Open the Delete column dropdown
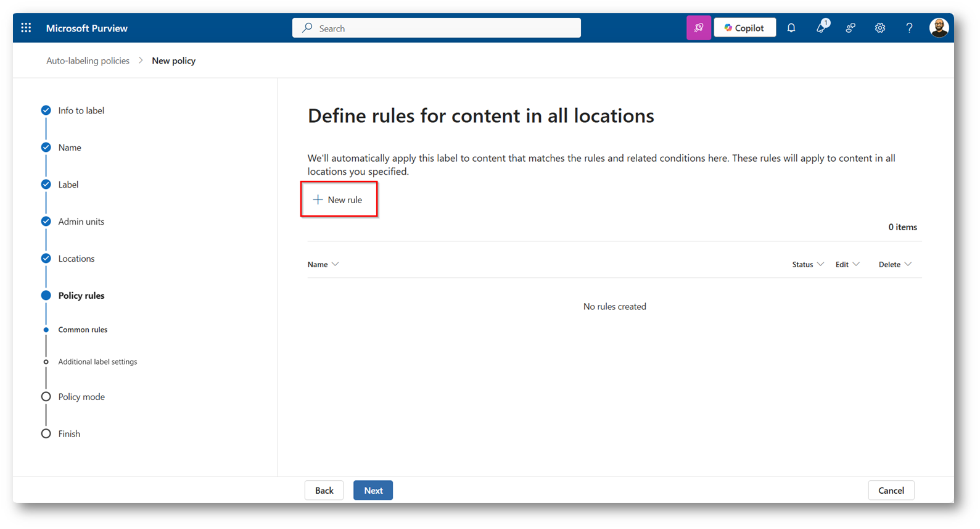Image resolution: width=980 pixels, height=529 pixels. click(895, 264)
